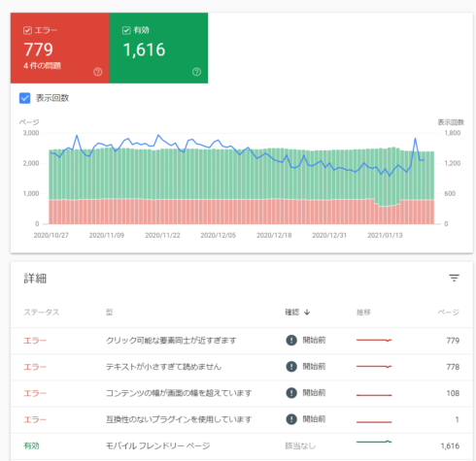Click the help icon in the green 有効 card
The image size is (476, 461).
click(x=196, y=72)
